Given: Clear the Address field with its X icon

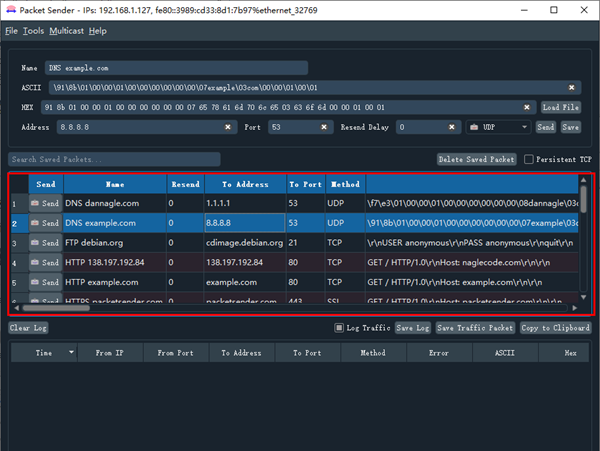Looking at the screenshot, I should pos(228,127).
